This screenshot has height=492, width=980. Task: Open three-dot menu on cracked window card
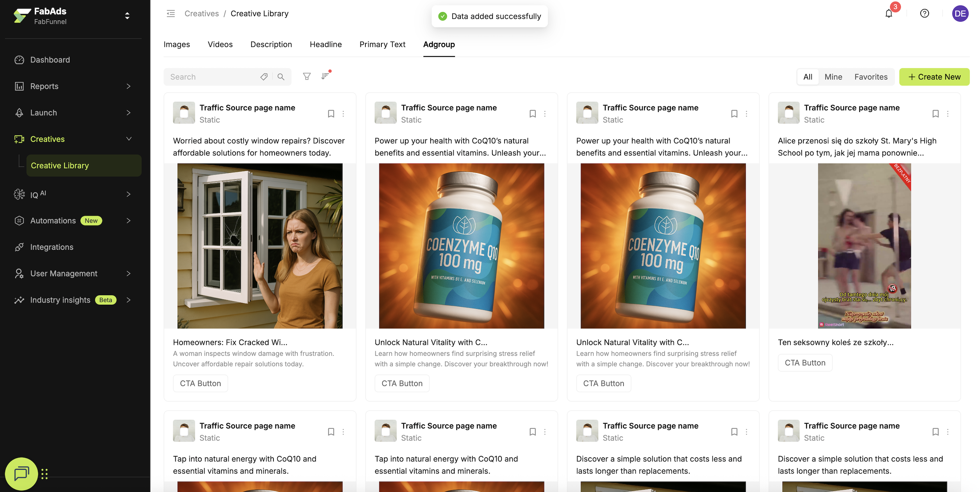coord(343,114)
